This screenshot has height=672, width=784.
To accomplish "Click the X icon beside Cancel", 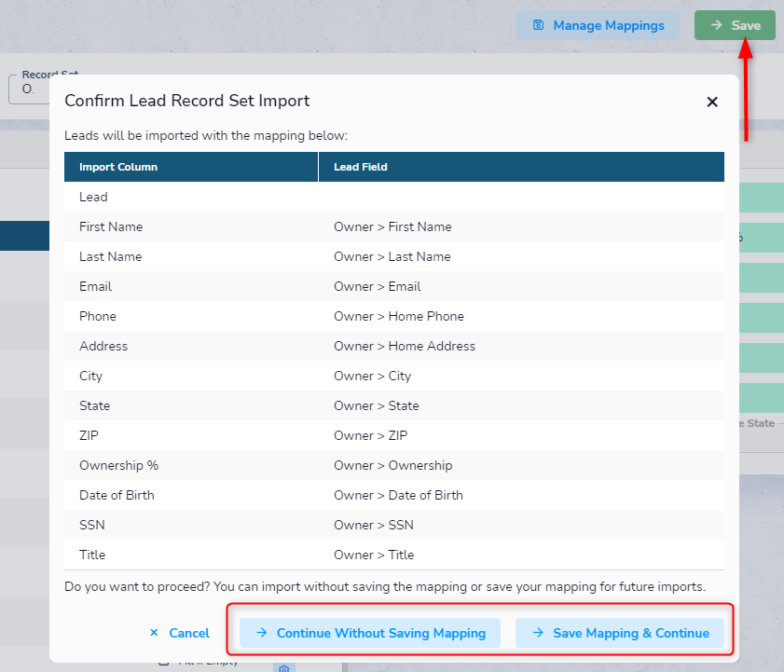I will 154,633.
